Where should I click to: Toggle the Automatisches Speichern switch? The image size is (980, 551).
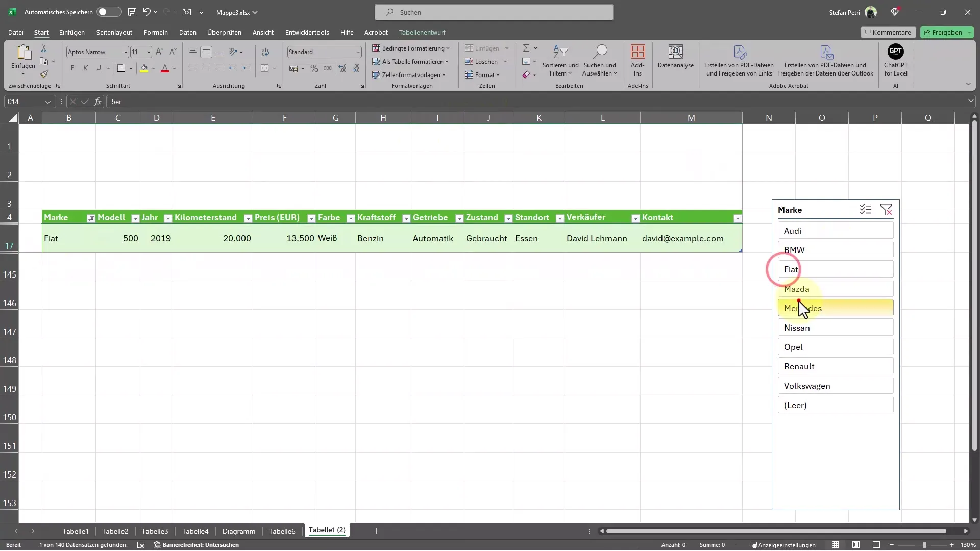pyautogui.click(x=106, y=12)
